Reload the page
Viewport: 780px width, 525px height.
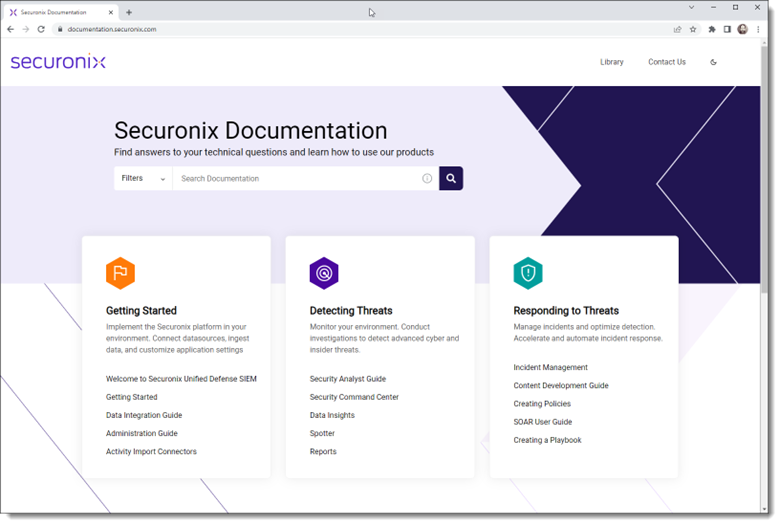click(x=41, y=29)
